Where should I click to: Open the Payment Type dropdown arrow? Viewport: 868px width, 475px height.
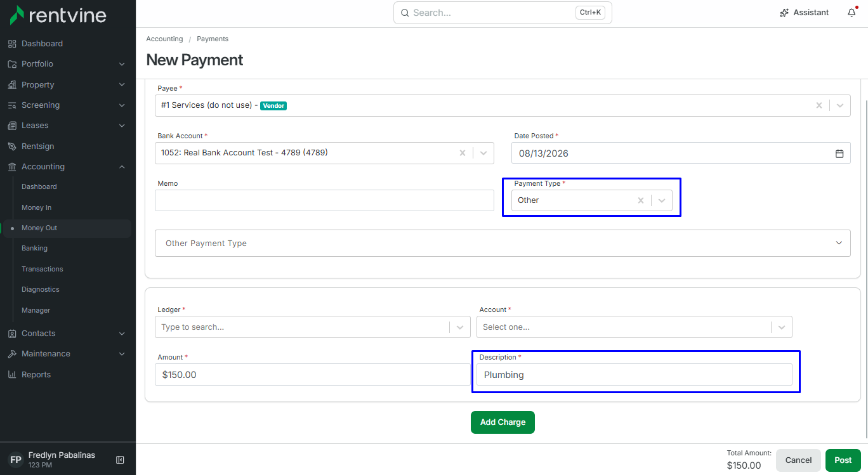click(662, 200)
